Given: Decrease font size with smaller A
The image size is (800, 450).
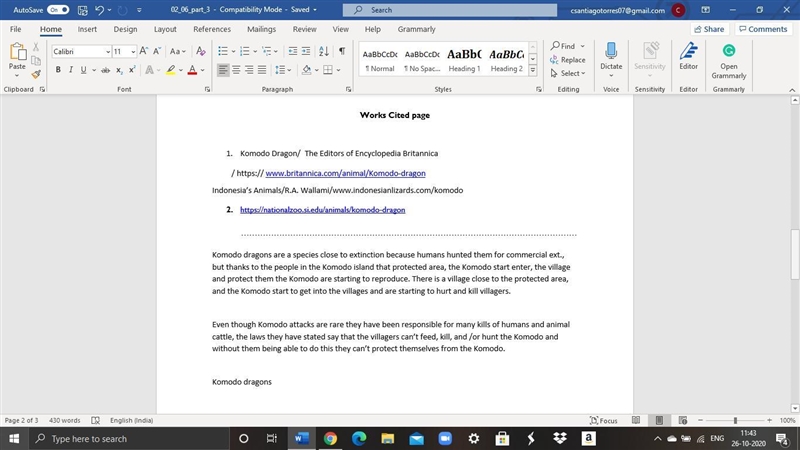Looking at the screenshot, I should 157,51.
